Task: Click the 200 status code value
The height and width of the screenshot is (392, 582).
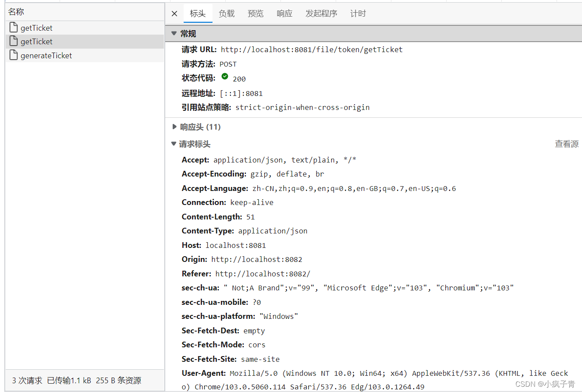Action: tap(239, 79)
